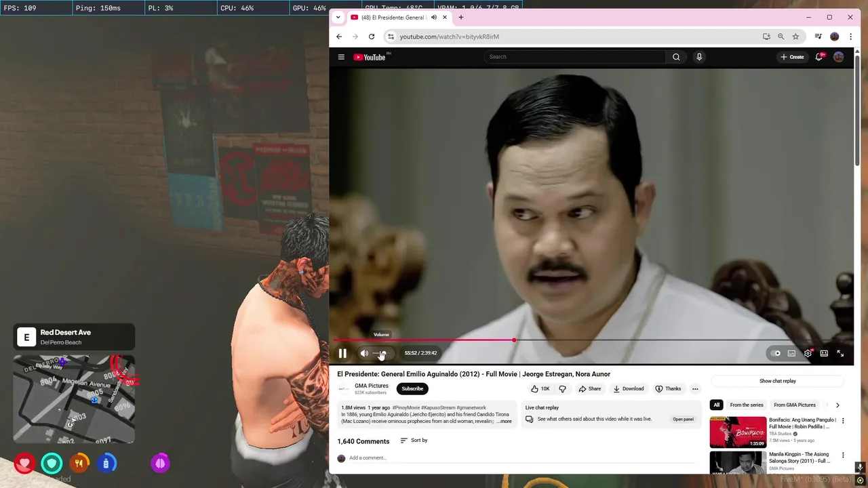Open the Sort by comments dropdown

point(414,441)
